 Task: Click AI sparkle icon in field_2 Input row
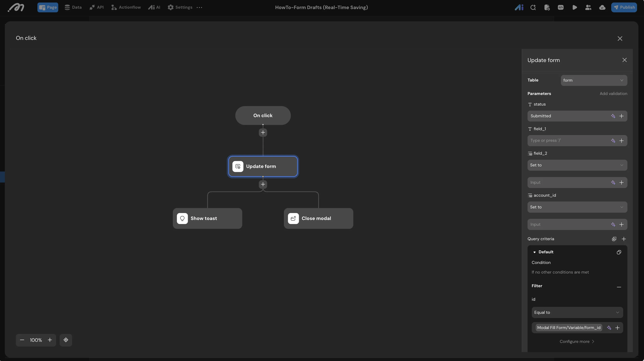click(613, 183)
